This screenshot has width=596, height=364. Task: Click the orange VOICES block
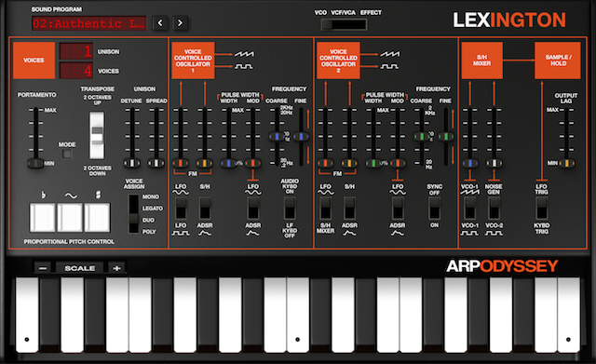pos(34,60)
